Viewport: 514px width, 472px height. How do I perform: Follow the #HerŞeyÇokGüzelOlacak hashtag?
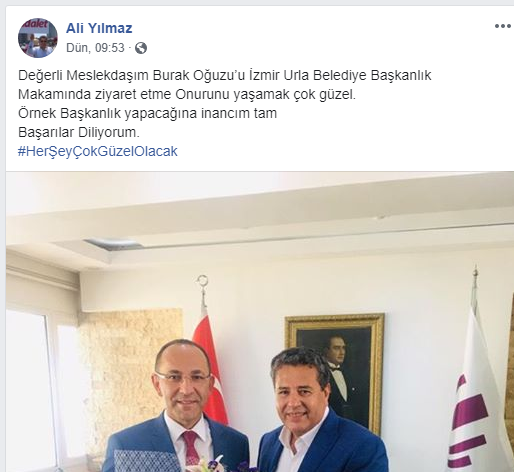(x=98, y=151)
